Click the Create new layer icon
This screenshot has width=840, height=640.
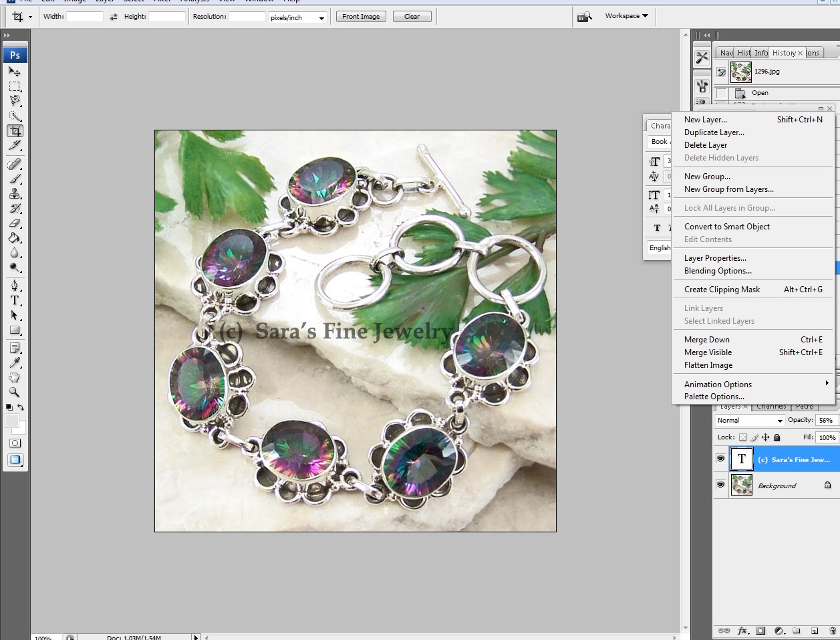click(x=815, y=631)
